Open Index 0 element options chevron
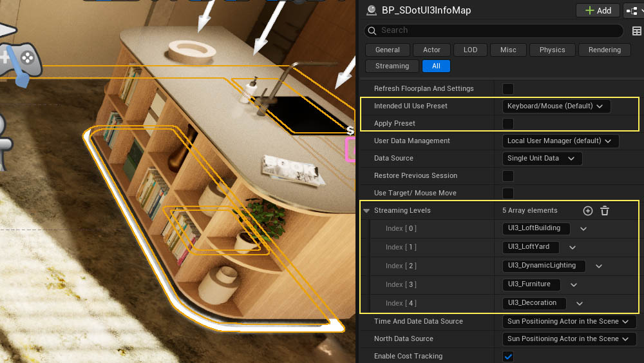This screenshot has height=363, width=644. (583, 229)
